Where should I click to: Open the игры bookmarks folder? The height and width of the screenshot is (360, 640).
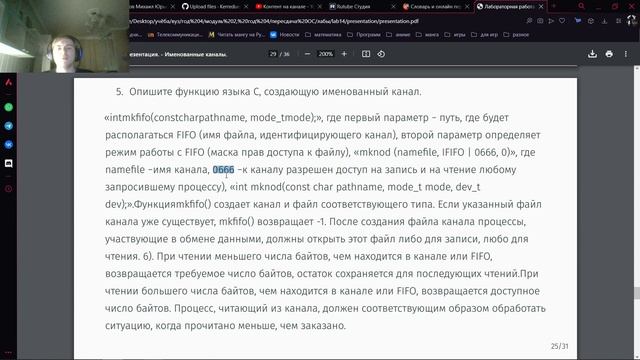point(455,35)
